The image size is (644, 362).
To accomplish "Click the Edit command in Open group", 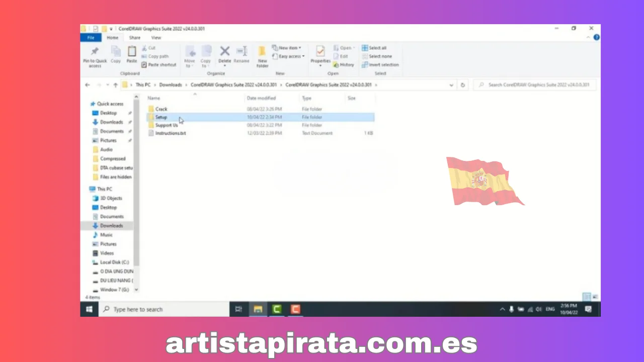I will click(x=341, y=56).
